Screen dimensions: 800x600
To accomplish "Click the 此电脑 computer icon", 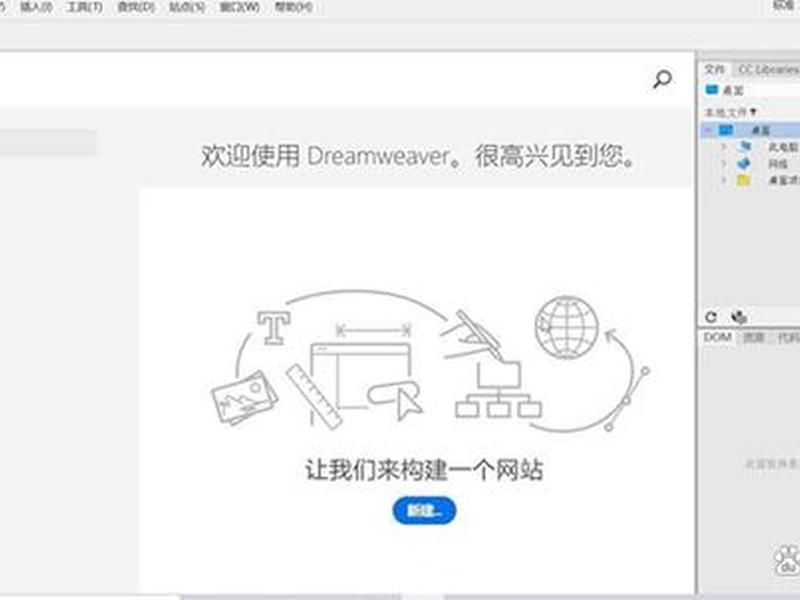I will coord(745,146).
